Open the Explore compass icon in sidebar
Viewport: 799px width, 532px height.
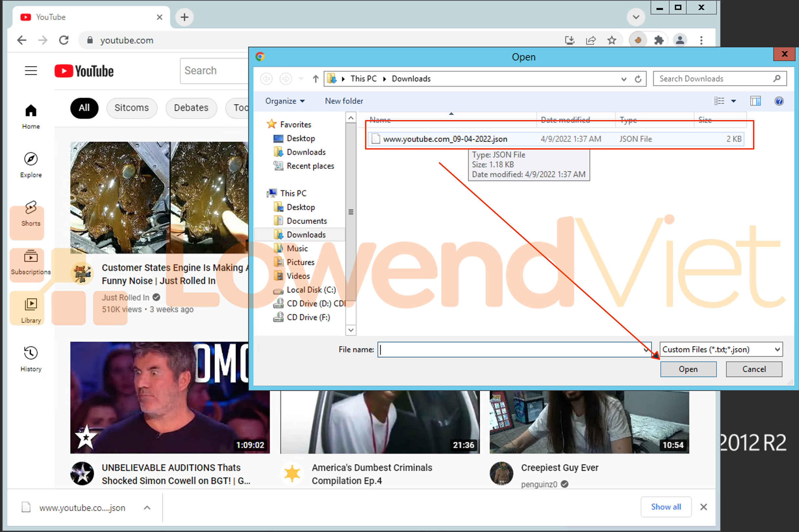pyautogui.click(x=31, y=159)
